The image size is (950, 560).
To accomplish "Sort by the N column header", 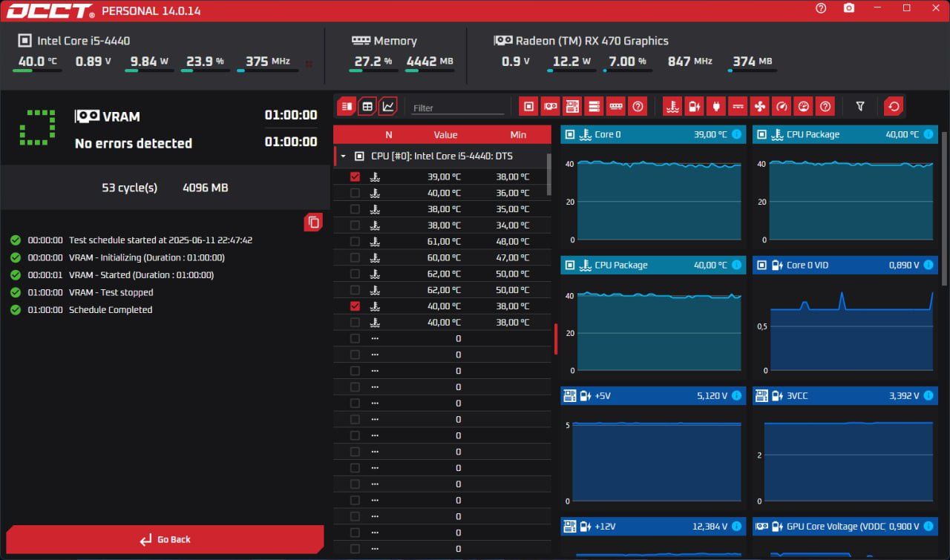I will point(388,134).
